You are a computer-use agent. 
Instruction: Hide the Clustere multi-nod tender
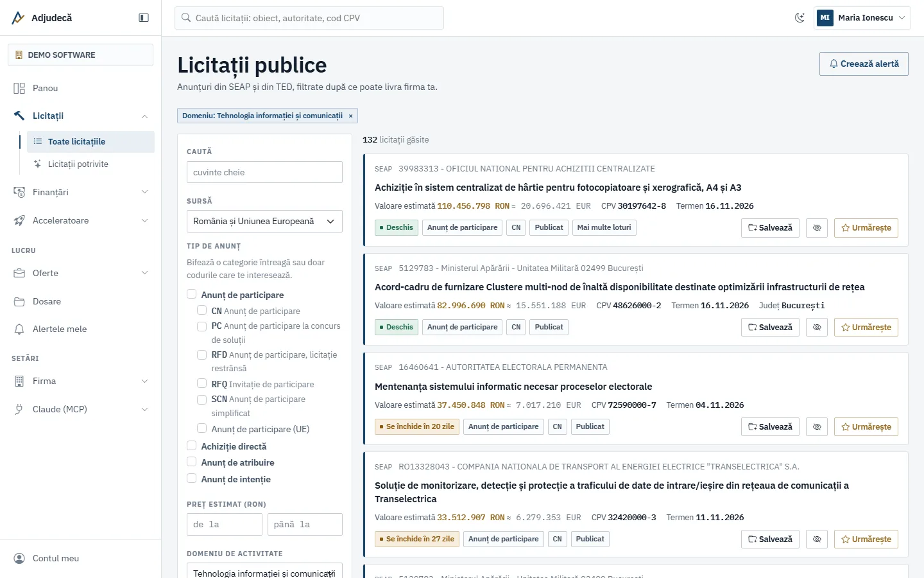tap(817, 328)
